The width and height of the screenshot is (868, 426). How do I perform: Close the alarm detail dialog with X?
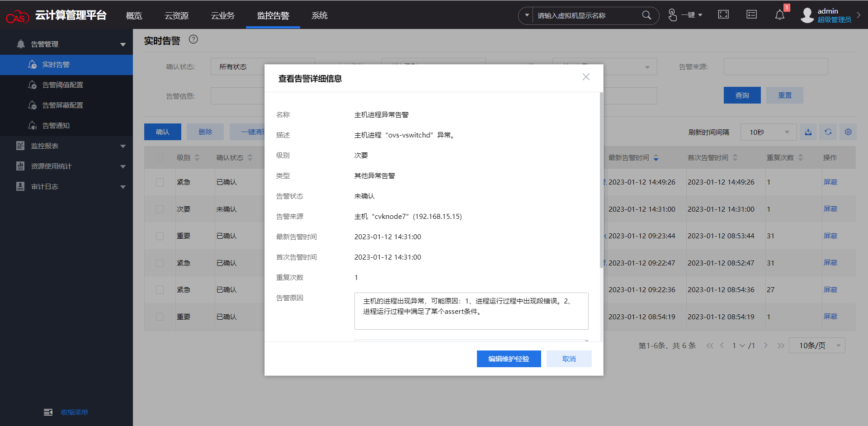[x=586, y=77]
